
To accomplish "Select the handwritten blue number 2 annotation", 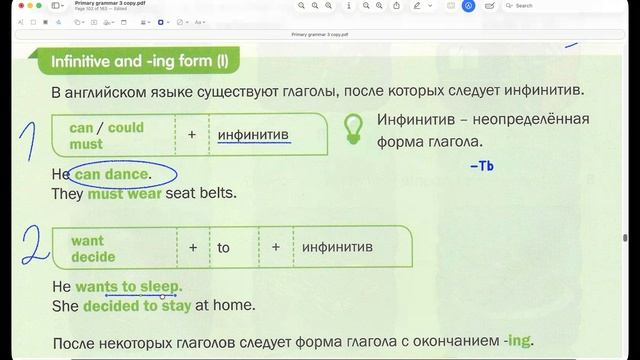I will pyautogui.click(x=35, y=245).
